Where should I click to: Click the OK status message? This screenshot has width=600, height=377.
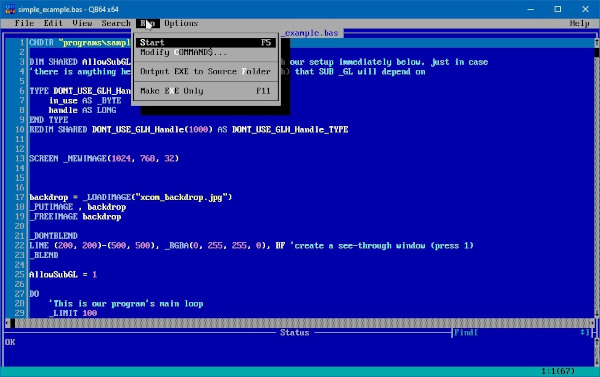coord(10,342)
